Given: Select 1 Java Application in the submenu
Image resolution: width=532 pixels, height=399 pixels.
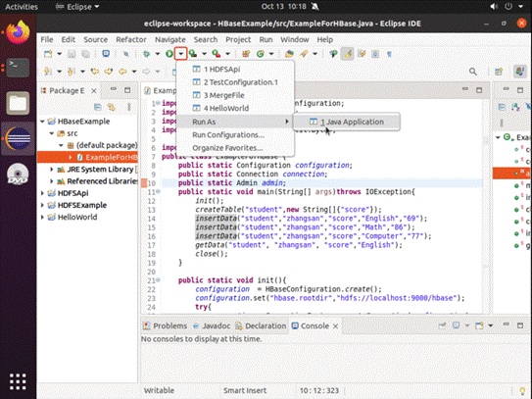Looking at the screenshot, I should (347, 122).
